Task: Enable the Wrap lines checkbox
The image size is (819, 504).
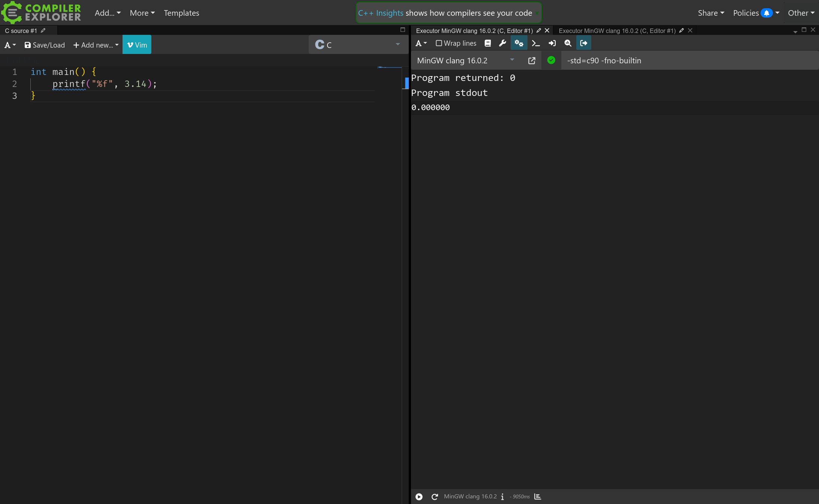Action: pyautogui.click(x=439, y=43)
